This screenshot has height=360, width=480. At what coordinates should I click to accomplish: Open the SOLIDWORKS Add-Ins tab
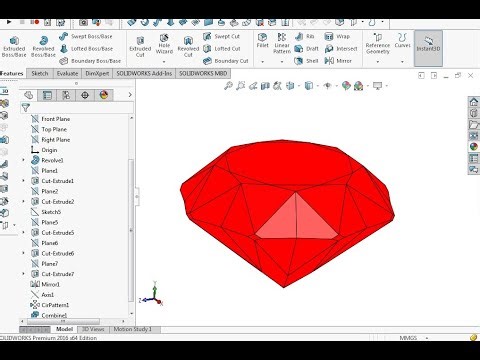point(144,73)
